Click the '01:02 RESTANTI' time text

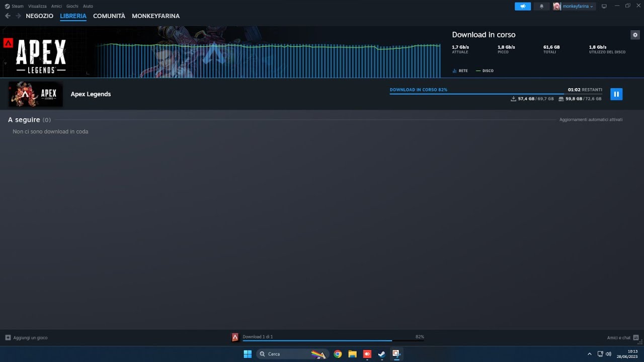tap(585, 89)
